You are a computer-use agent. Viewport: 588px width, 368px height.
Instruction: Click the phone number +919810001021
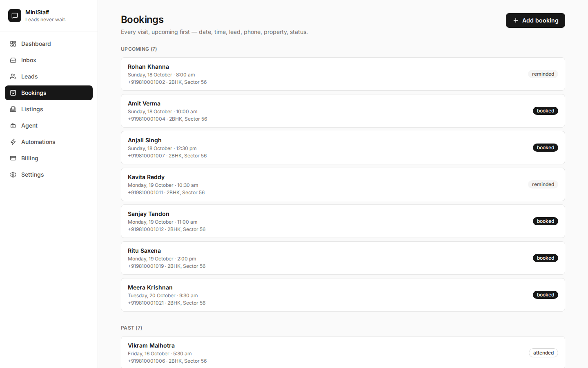pos(146,303)
